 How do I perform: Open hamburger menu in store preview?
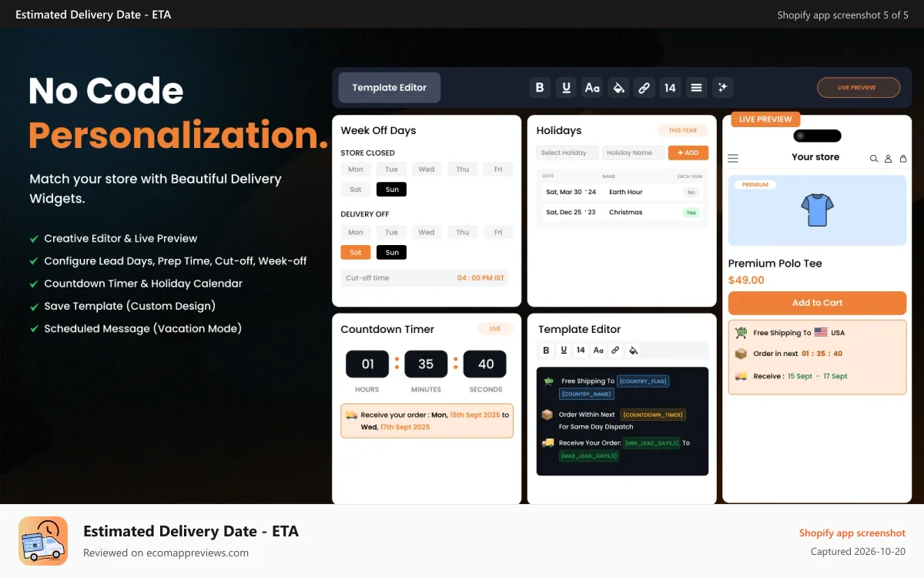click(733, 158)
